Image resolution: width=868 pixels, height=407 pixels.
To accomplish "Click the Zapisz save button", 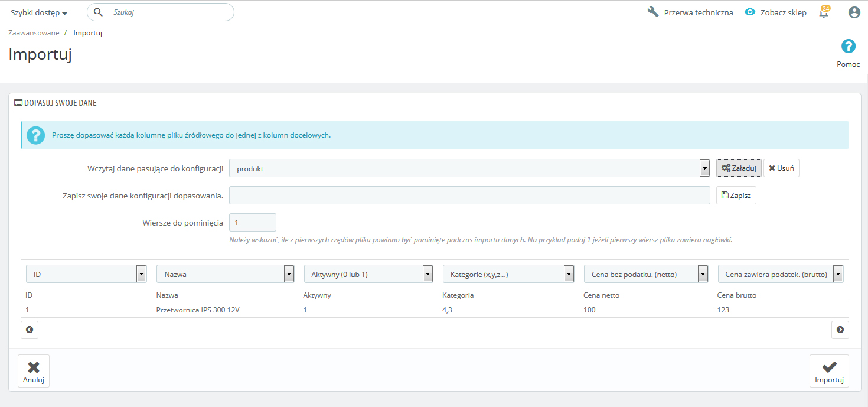I will pos(736,196).
